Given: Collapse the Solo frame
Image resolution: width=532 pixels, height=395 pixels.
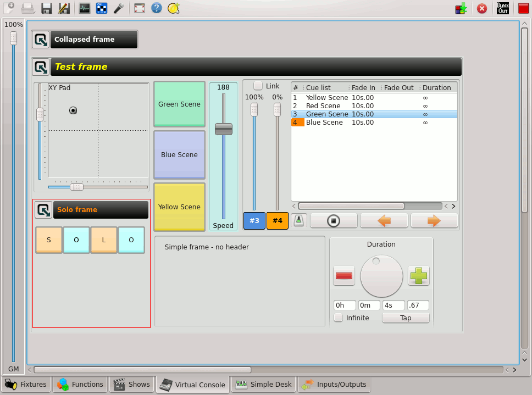Looking at the screenshot, I should point(43,210).
